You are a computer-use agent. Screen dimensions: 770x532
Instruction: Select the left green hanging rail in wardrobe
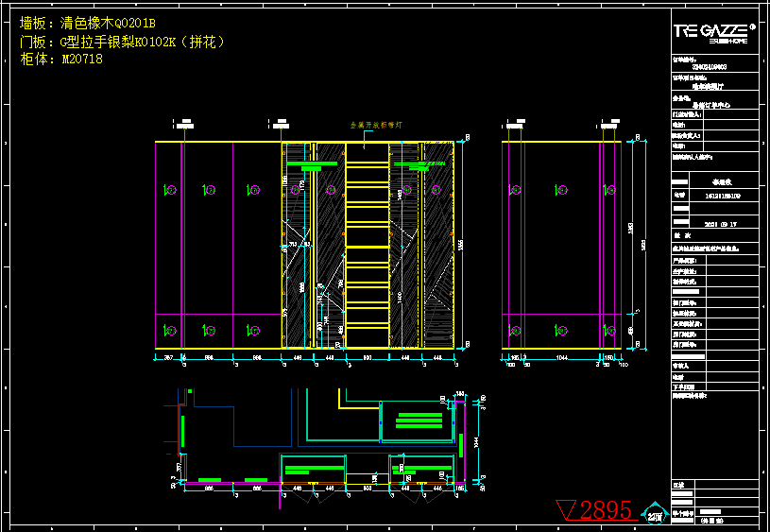311,165
